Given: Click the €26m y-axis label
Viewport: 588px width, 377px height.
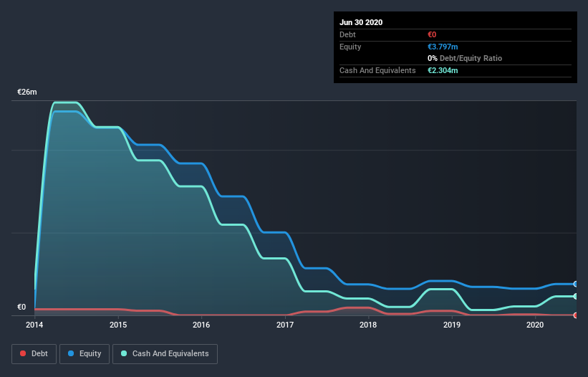Looking at the screenshot, I should click(x=27, y=92).
